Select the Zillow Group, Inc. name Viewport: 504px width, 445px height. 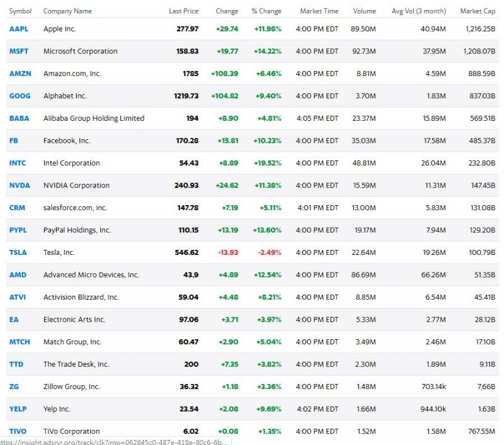(72, 386)
